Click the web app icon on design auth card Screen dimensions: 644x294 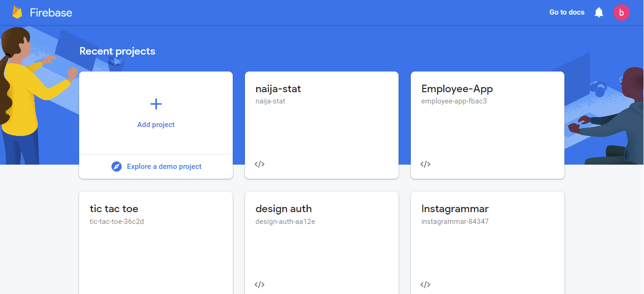tap(259, 284)
